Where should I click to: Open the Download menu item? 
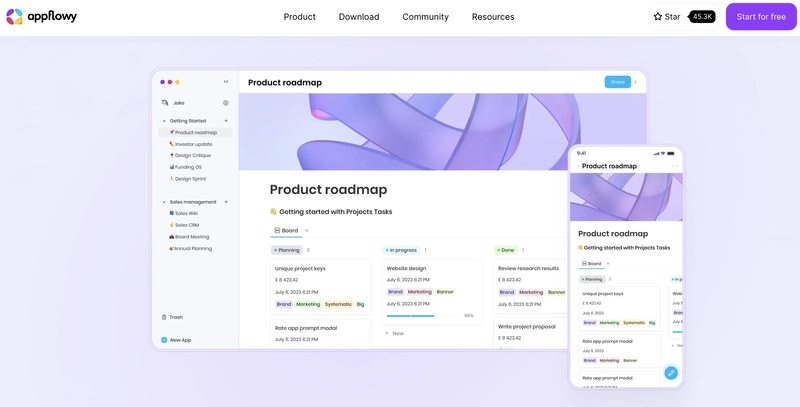359,17
